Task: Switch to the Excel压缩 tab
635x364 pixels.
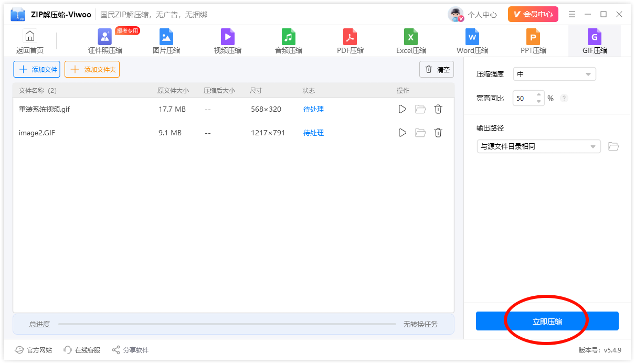Action: click(411, 41)
